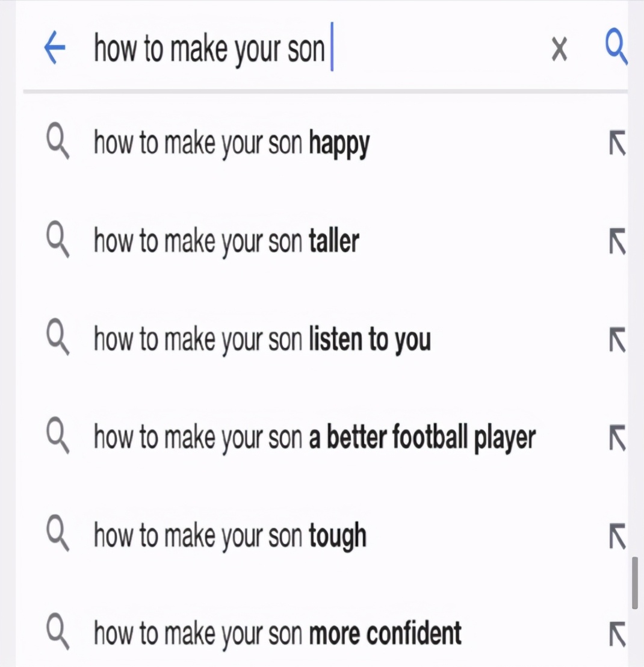Tap the arrow icon next to "football player" suggestion
The width and height of the screenshot is (644, 667).
tap(617, 438)
